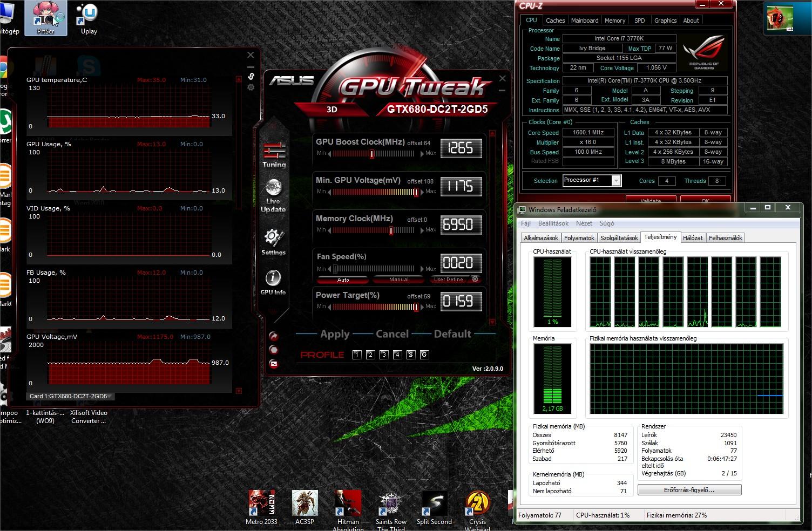This screenshot has width=812, height=531.
Task: Select profile 2 in GPU Tweak
Action: coord(370,355)
